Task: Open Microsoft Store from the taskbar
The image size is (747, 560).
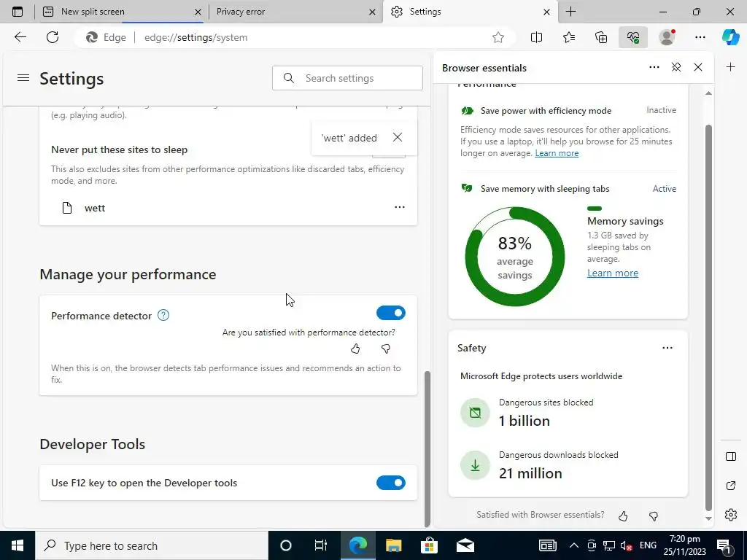Action: [429, 545]
